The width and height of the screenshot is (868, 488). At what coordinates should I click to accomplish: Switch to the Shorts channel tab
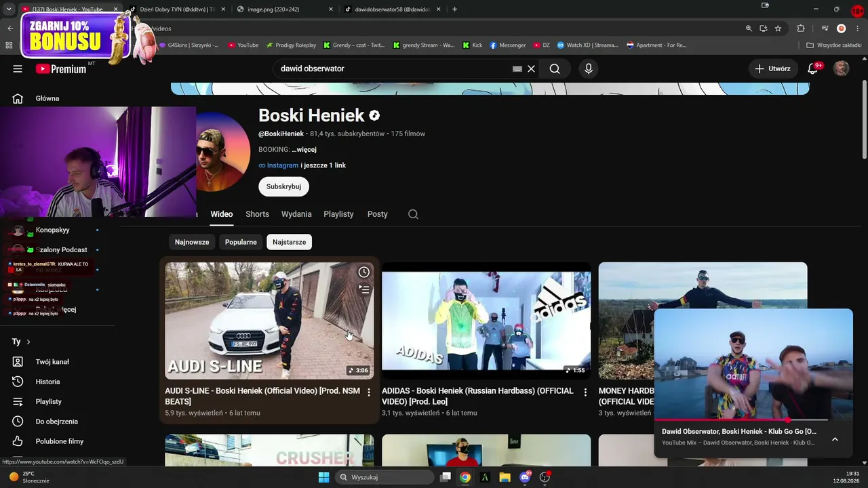[x=257, y=214]
